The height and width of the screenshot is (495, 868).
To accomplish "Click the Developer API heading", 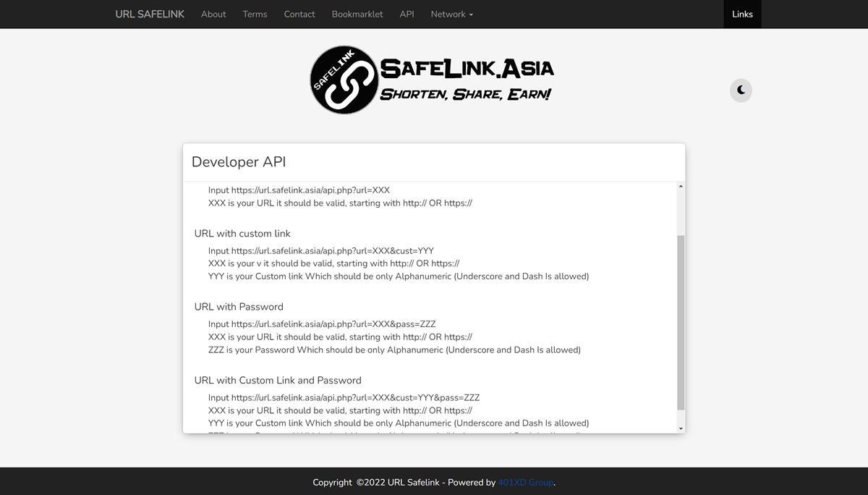I will pyautogui.click(x=239, y=162).
